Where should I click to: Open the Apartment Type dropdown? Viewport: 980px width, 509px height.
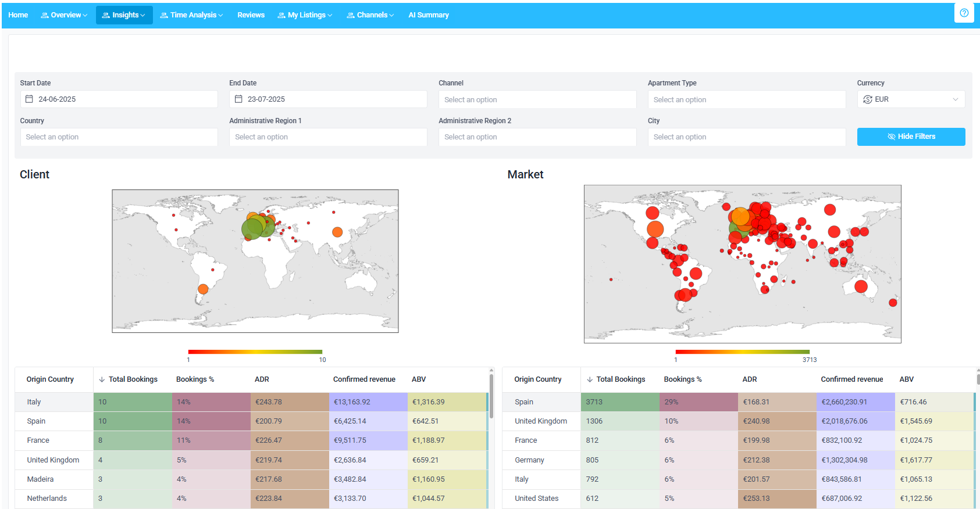(x=747, y=99)
